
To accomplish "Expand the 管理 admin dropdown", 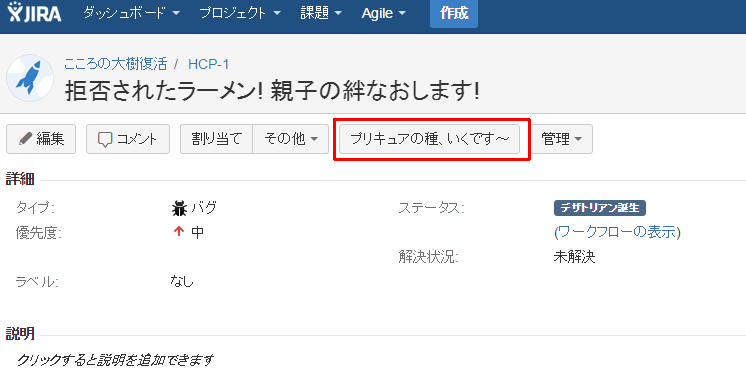I will tap(561, 139).
